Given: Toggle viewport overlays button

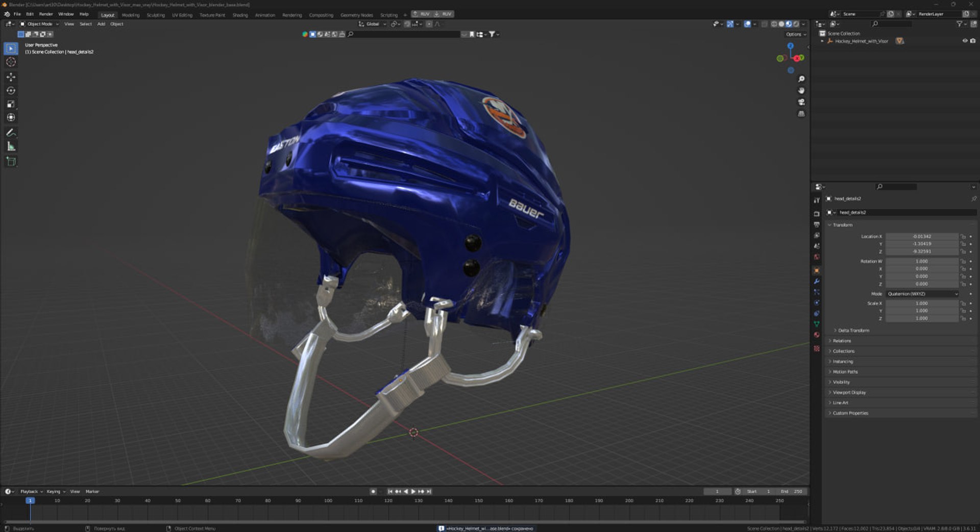Looking at the screenshot, I should pos(747,24).
